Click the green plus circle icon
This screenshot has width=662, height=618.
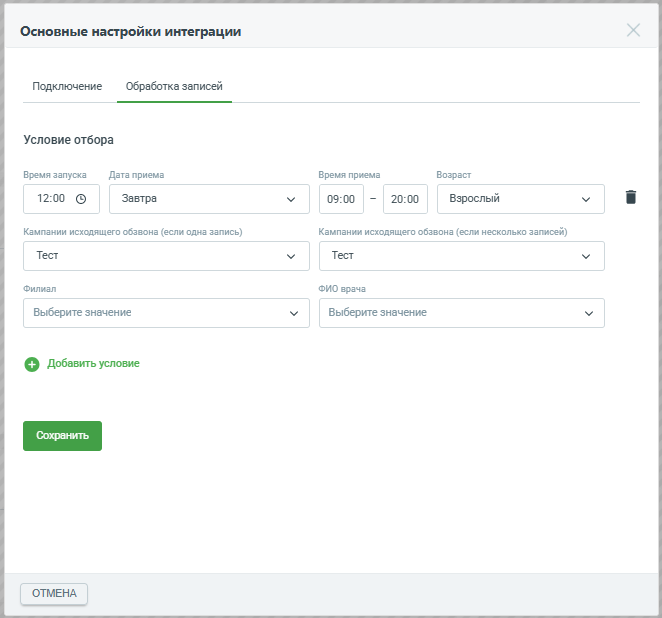pos(32,364)
